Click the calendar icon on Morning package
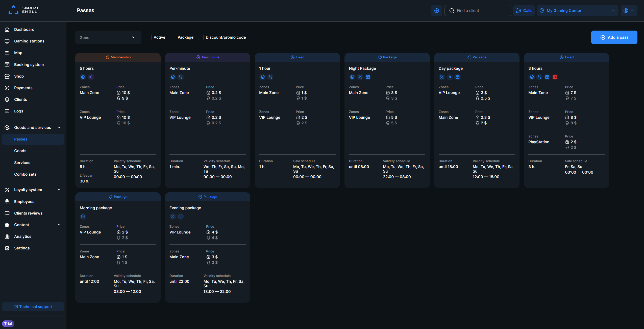Viewport: 644px width, 329px height. (x=83, y=217)
